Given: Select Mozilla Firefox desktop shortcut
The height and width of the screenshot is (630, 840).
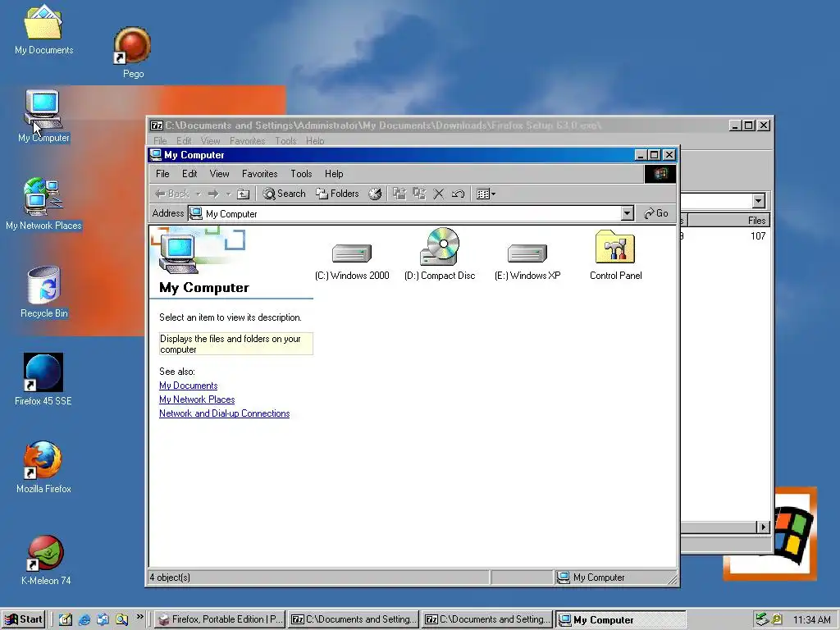Looking at the screenshot, I should (43, 467).
